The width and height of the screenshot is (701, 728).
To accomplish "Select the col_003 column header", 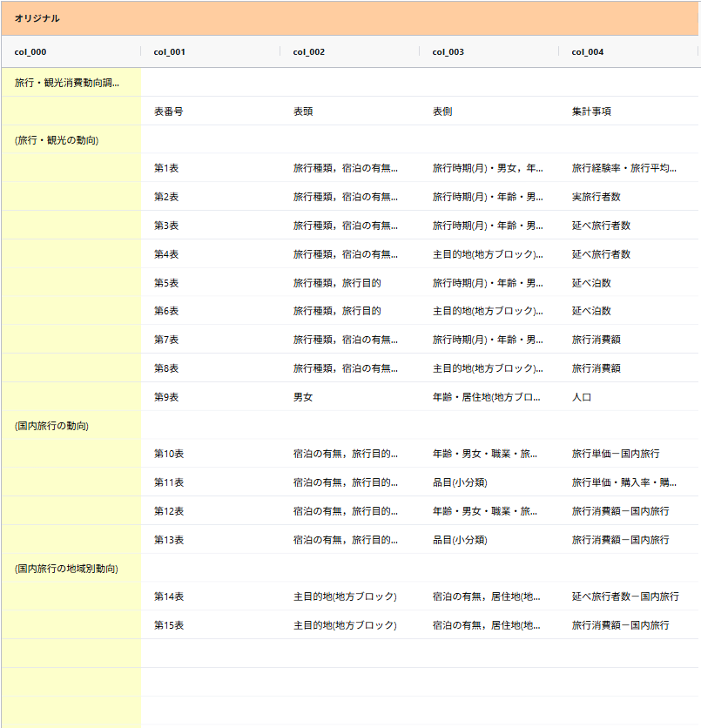I will tap(448, 52).
